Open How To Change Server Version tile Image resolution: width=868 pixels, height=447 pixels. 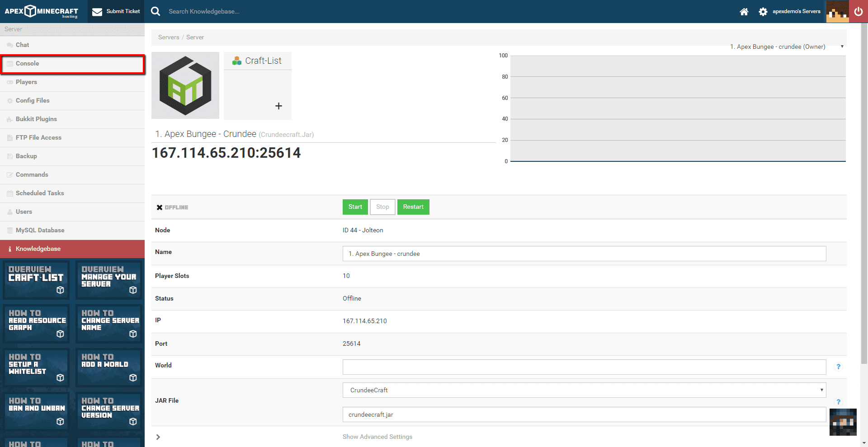tap(109, 411)
